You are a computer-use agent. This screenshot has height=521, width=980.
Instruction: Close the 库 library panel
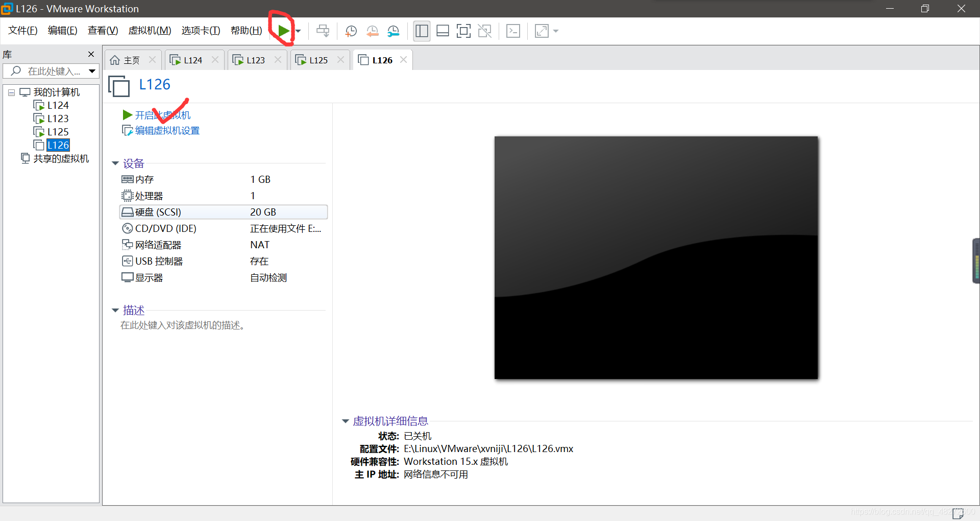pos(91,54)
